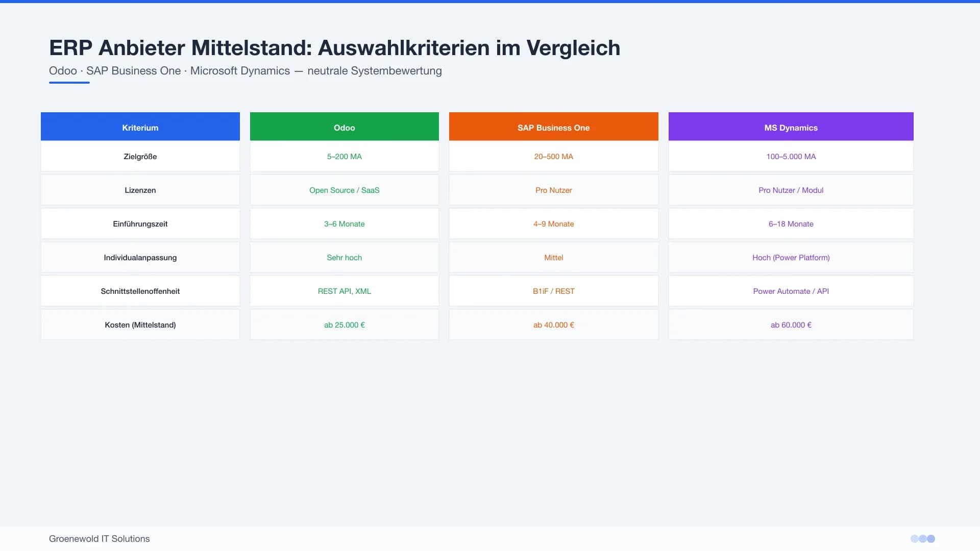Click the subtitle mentioning neutrale Systembewertung
Image resolution: width=980 pixels, height=551 pixels.
pos(246,70)
